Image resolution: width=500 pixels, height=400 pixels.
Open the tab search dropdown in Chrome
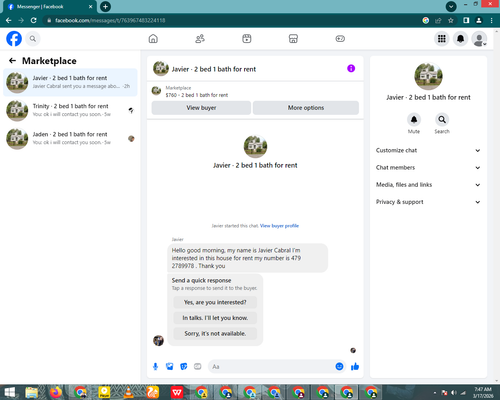click(x=451, y=6)
